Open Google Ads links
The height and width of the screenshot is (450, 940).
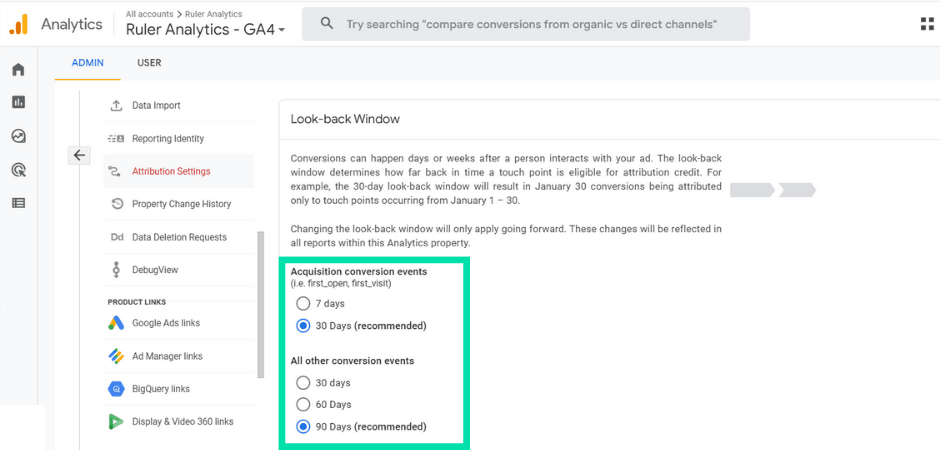166,323
